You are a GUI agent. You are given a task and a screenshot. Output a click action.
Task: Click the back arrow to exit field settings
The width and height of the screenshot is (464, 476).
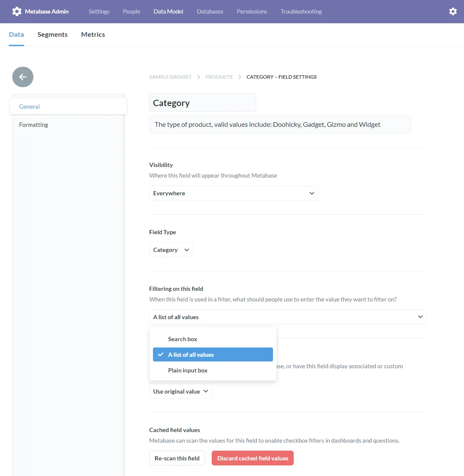click(x=23, y=77)
